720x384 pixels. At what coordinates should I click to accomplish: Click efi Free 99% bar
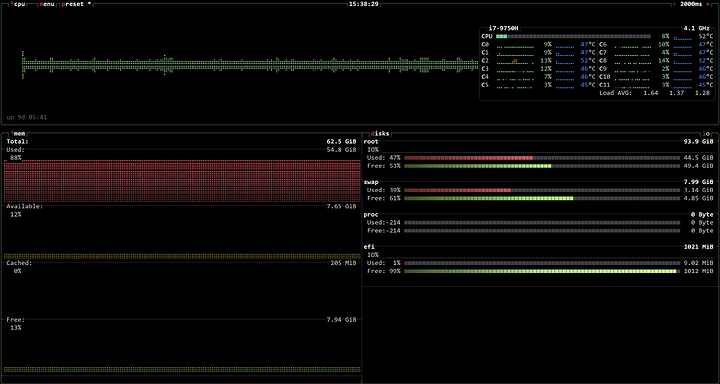coord(542,271)
